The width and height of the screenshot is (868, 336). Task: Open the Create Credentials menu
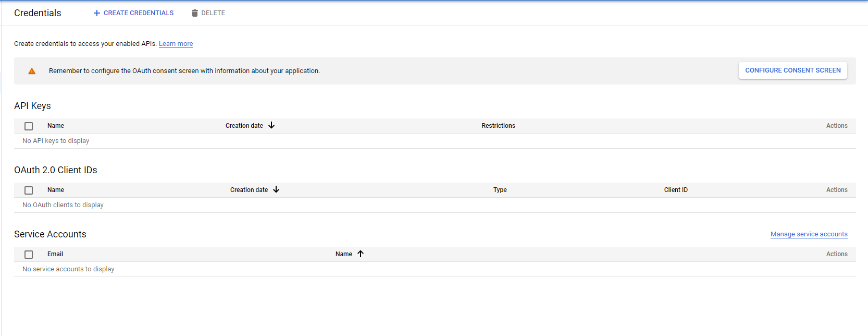(133, 13)
